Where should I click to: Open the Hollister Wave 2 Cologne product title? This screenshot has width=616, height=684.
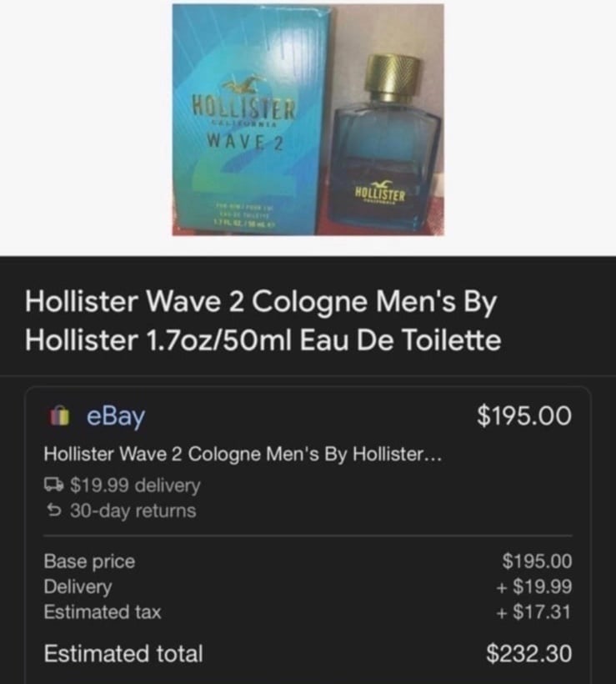[x=263, y=320]
